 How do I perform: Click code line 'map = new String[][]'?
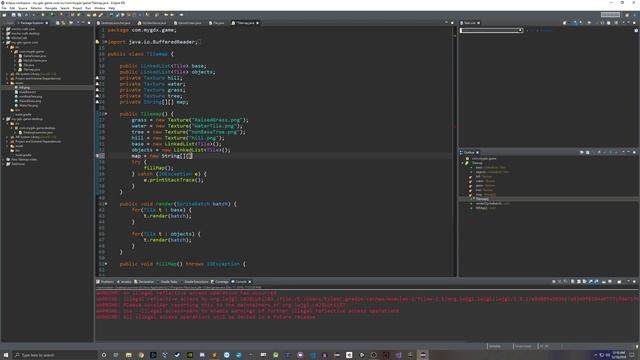coord(162,156)
